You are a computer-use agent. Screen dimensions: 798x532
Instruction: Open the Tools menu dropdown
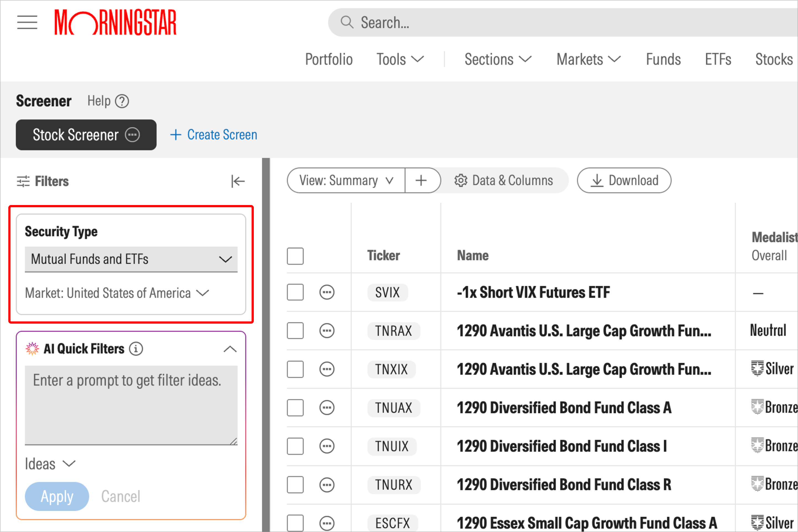click(x=400, y=59)
